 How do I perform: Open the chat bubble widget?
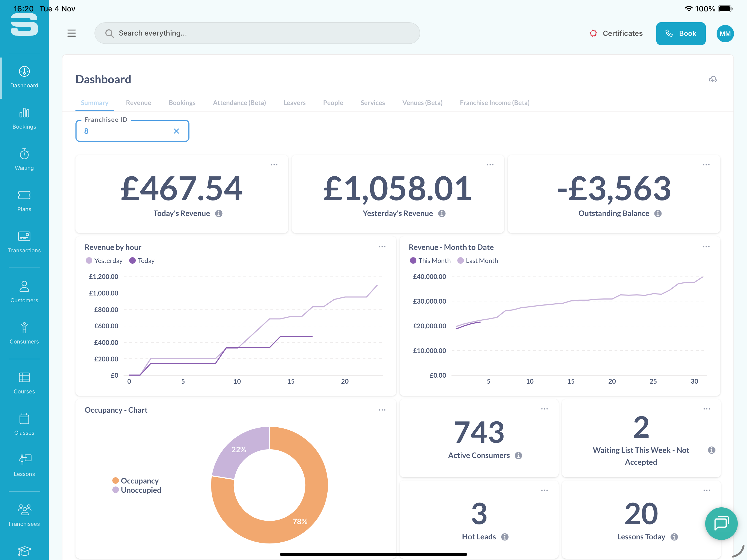tap(721, 524)
